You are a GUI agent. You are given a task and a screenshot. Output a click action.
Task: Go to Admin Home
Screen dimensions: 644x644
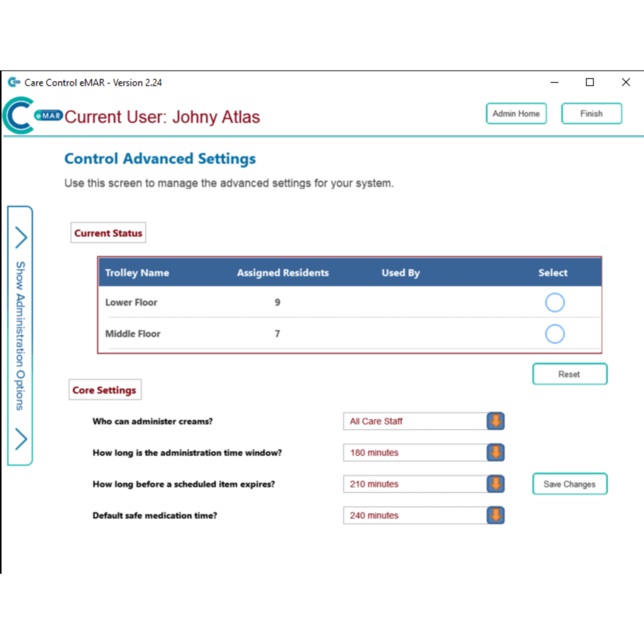point(516,114)
